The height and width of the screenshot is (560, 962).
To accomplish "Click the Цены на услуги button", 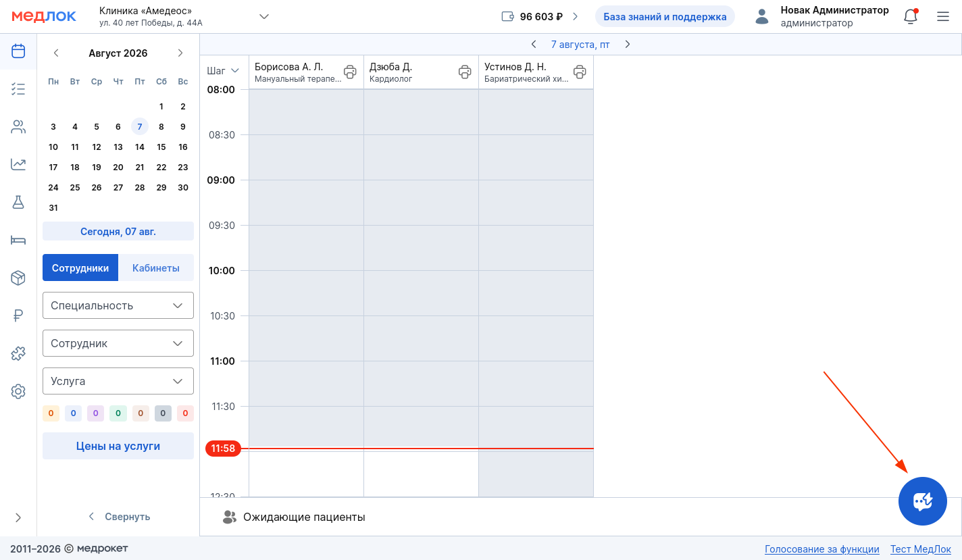I will coord(118,446).
